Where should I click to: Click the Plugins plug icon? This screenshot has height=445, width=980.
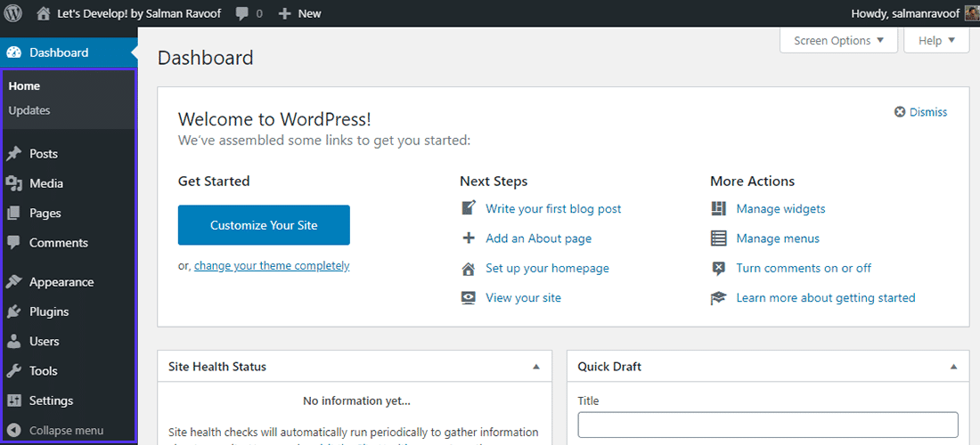13,311
